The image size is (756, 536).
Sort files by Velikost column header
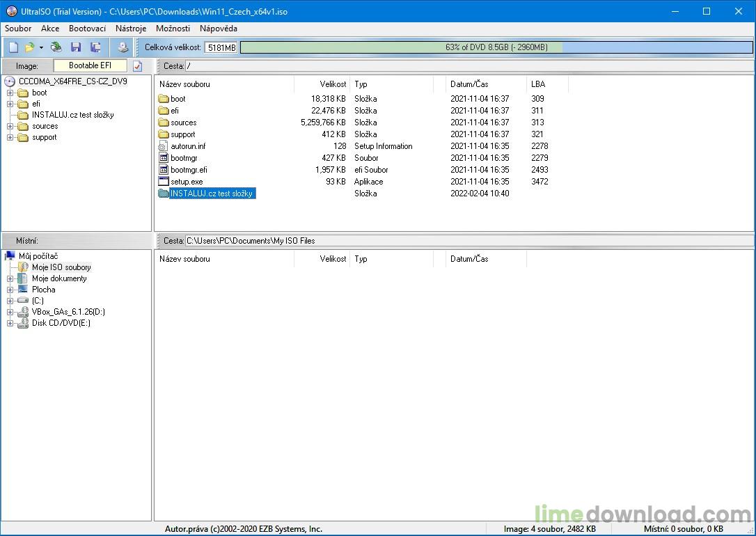click(333, 84)
